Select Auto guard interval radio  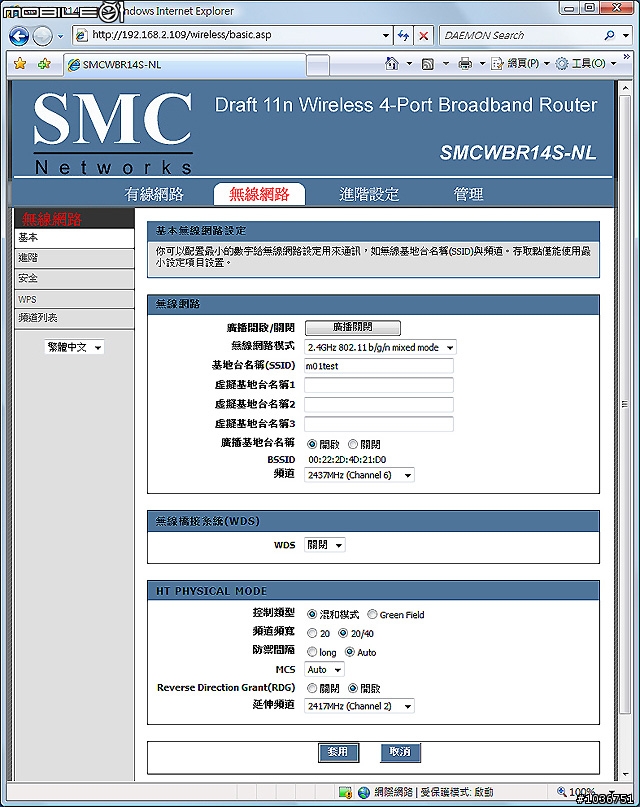pos(350,652)
